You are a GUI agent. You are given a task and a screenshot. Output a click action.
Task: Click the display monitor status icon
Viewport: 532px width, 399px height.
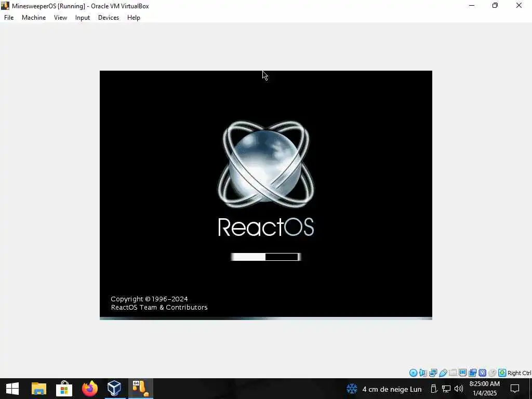coord(462,373)
